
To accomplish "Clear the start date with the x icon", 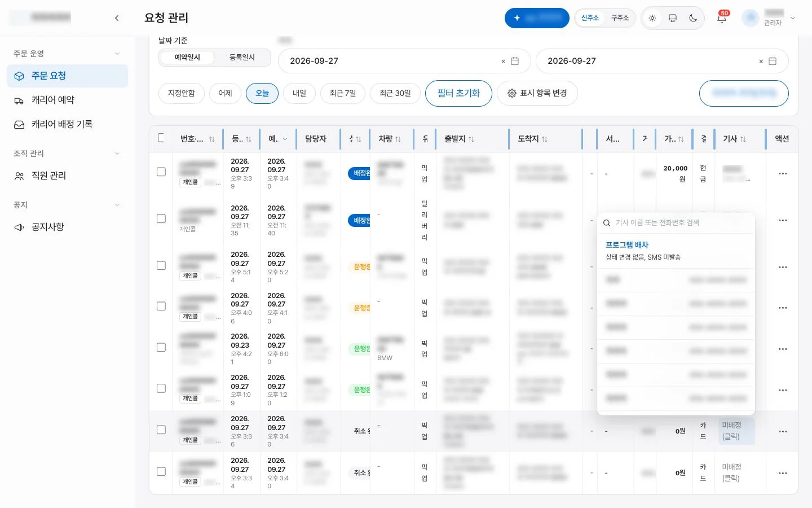I will tap(503, 62).
